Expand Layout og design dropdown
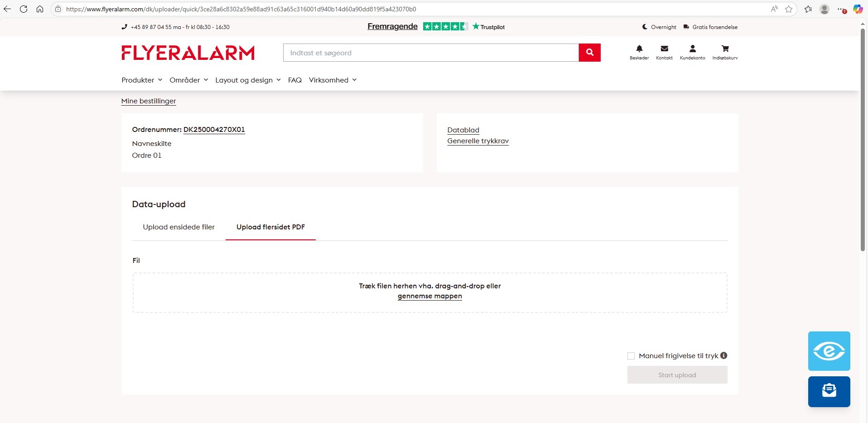The image size is (868, 423). pyautogui.click(x=248, y=80)
